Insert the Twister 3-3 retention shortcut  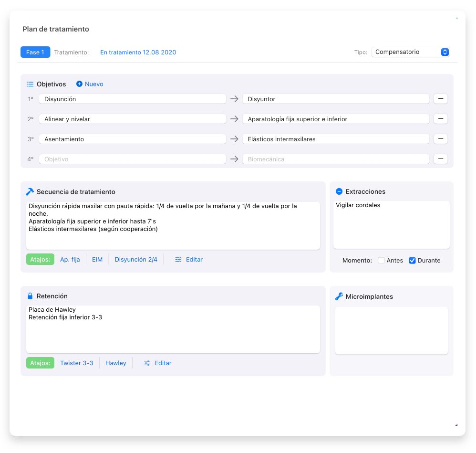[76, 363]
